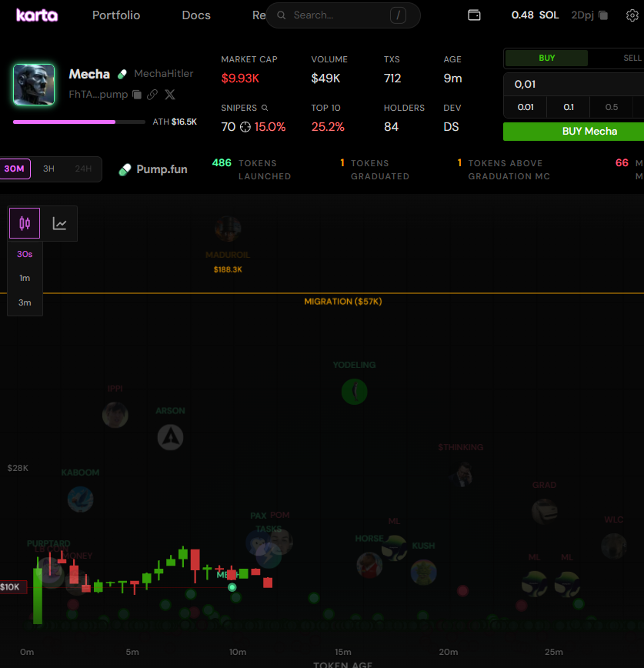The image size is (644, 668).
Task: Click the $10K price marker
Action: [13, 587]
